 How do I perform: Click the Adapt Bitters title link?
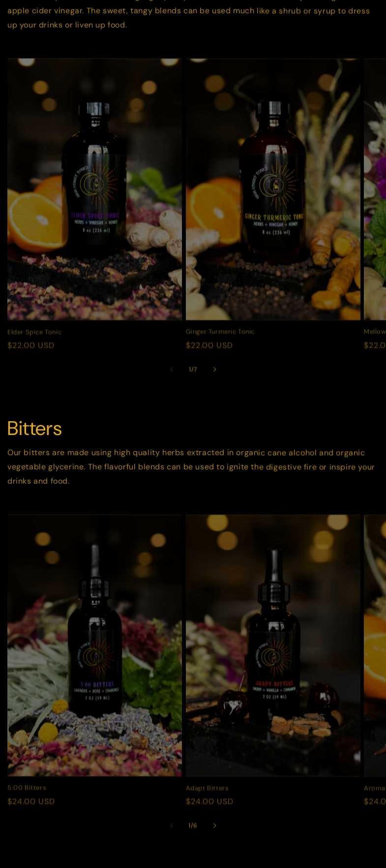[x=207, y=788]
